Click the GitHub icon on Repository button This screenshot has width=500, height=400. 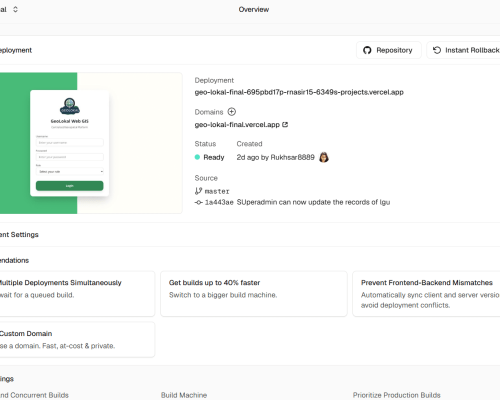[x=367, y=50]
